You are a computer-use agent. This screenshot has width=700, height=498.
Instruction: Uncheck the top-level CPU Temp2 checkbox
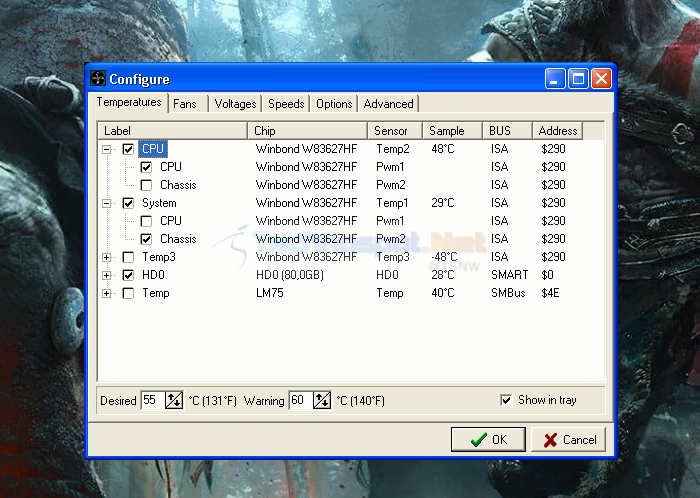(x=128, y=149)
